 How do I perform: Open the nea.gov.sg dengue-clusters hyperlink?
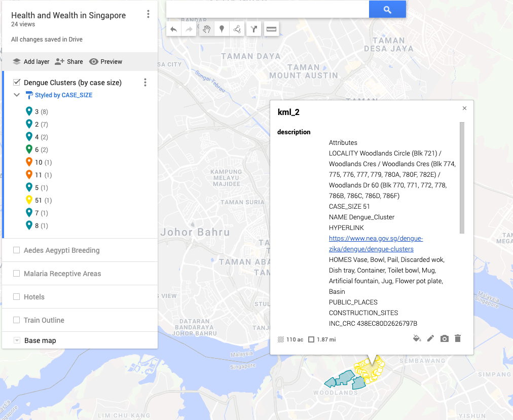coord(376,244)
